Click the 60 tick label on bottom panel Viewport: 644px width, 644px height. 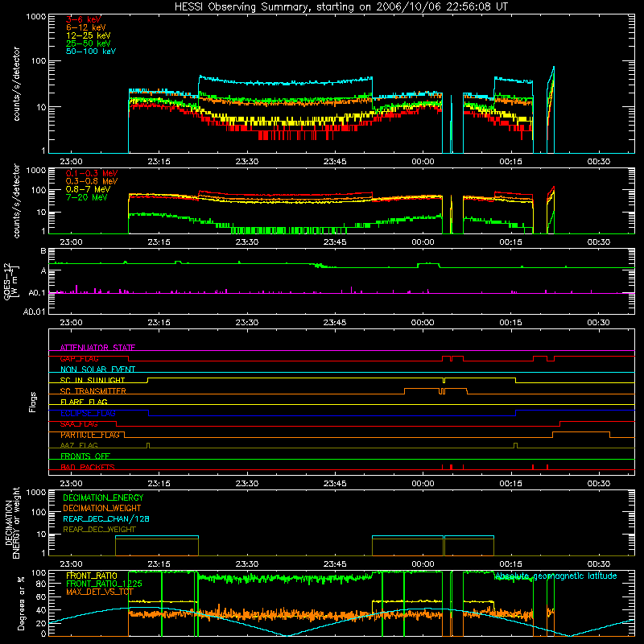tap(41, 597)
